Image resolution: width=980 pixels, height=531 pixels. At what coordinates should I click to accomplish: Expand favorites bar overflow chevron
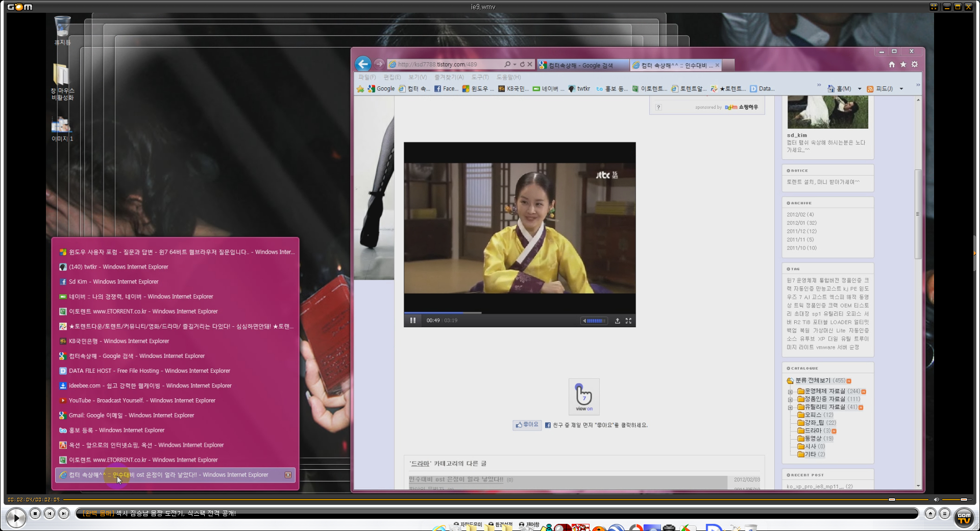(819, 85)
